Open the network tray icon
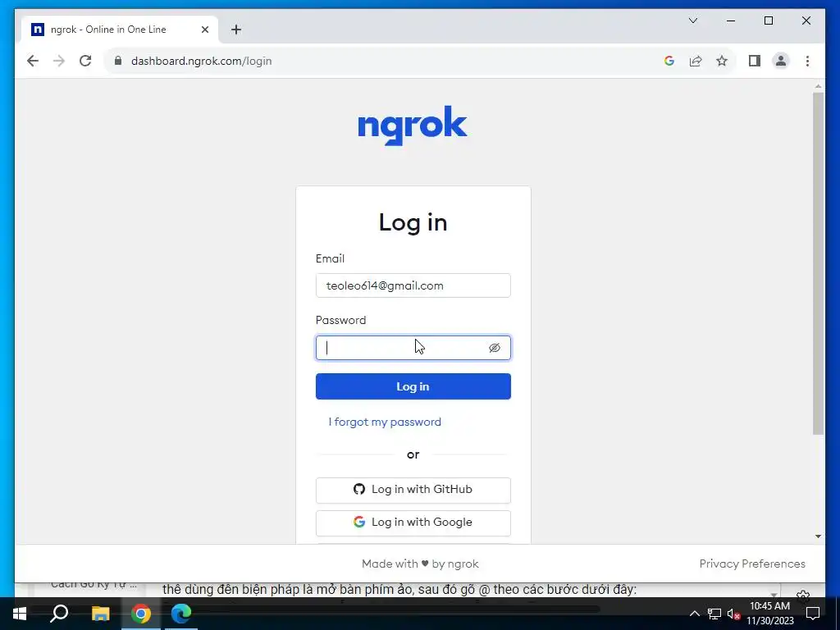 (714, 614)
